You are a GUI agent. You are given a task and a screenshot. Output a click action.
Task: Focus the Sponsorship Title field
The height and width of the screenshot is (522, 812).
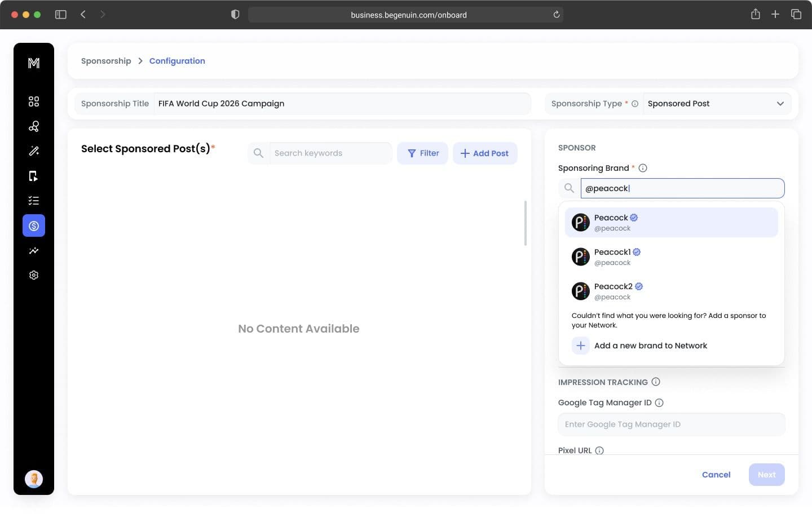tap(342, 104)
